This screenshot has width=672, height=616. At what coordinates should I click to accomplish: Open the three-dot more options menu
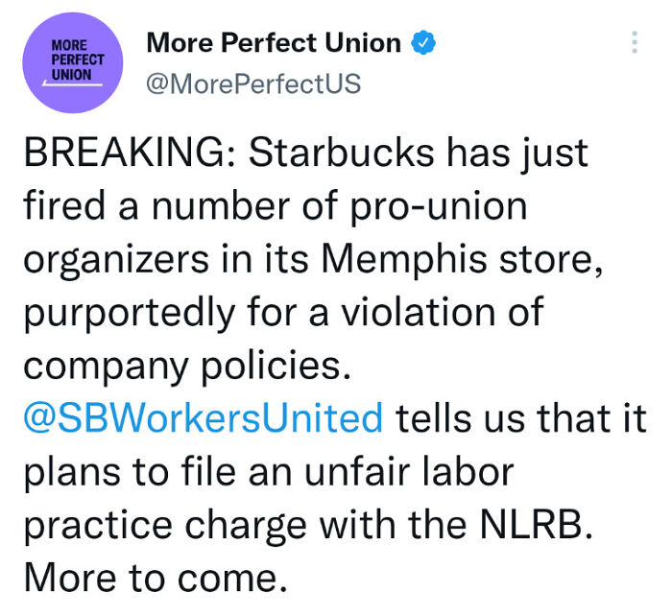634,43
